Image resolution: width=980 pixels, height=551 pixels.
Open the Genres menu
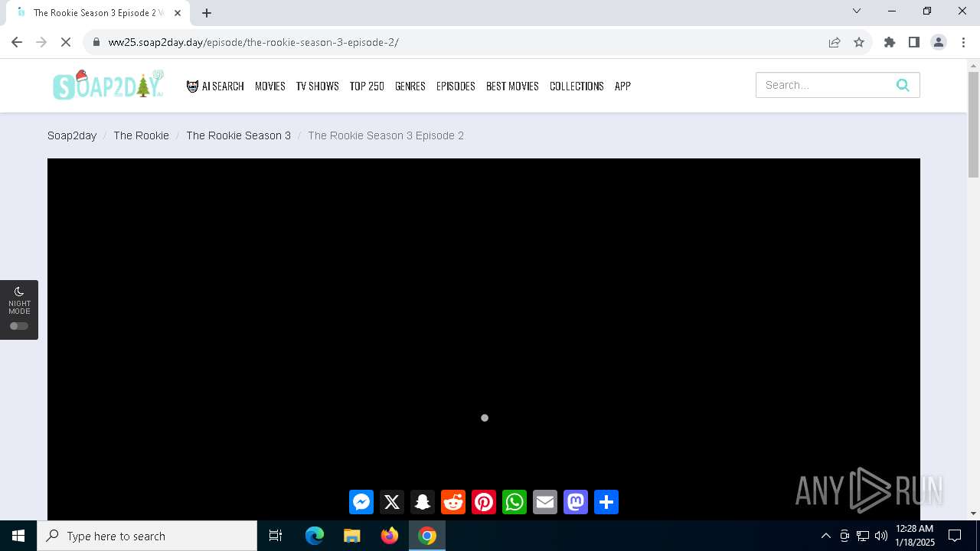410,86
